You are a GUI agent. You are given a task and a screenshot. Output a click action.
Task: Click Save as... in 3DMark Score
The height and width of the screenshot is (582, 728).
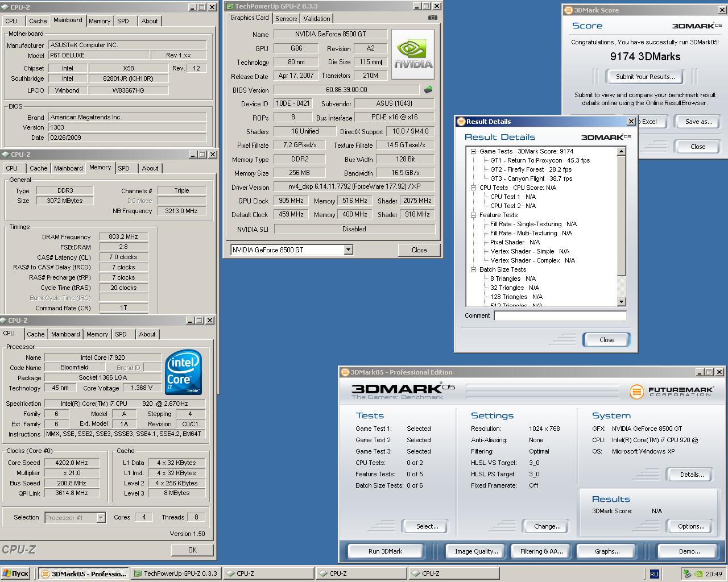click(698, 122)
